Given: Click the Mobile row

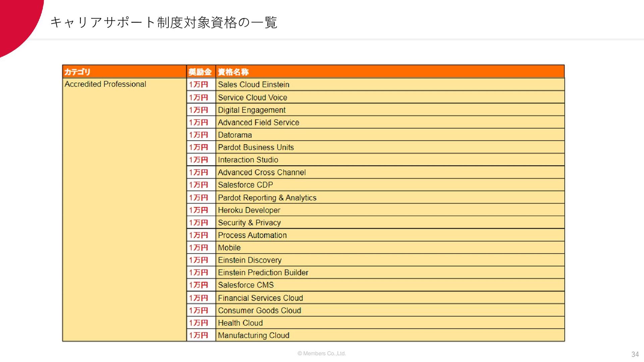Looking at the screenshot, I should pyautogui.click(x=390, y=247).
